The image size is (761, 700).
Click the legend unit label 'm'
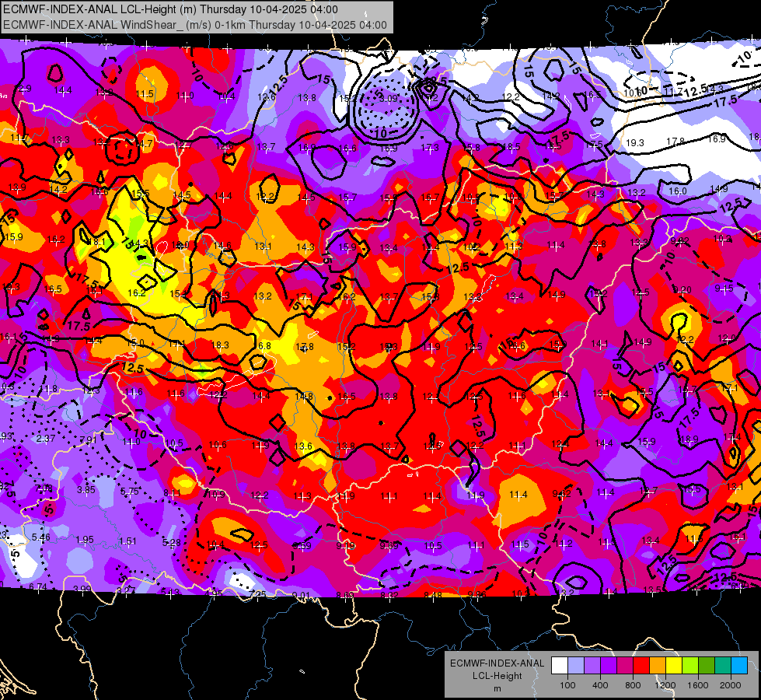(x=497, y=688)
